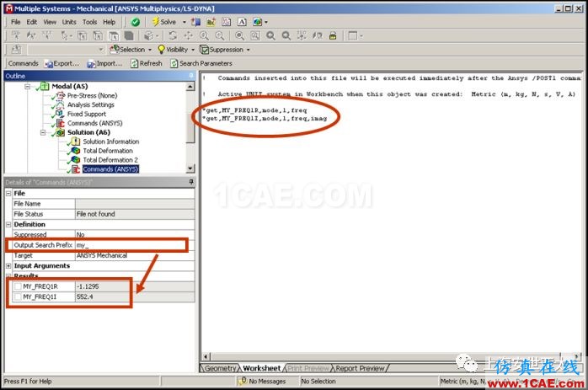Collapse the Modal (A5) tree node
Viewport: 588px width, 390px height.
27,87
